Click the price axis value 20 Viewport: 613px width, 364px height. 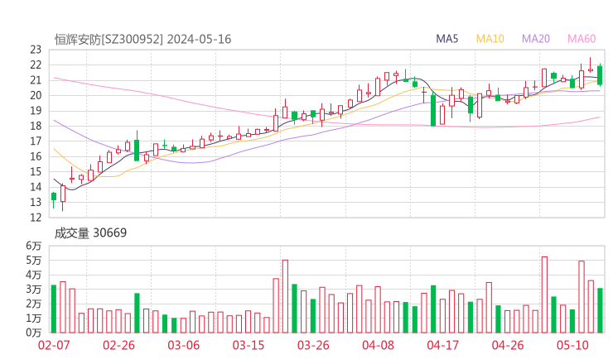(x=36, y=95)
